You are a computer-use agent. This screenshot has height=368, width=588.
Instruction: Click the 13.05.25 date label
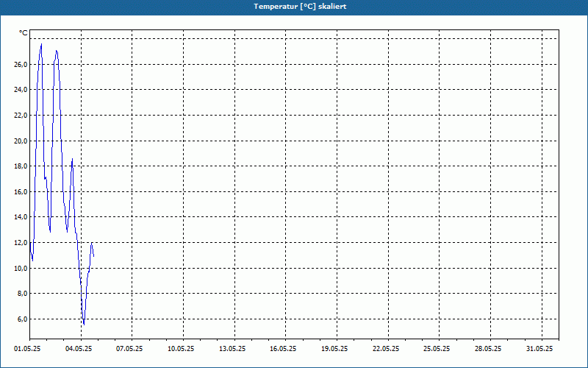(x=232, y=349)
